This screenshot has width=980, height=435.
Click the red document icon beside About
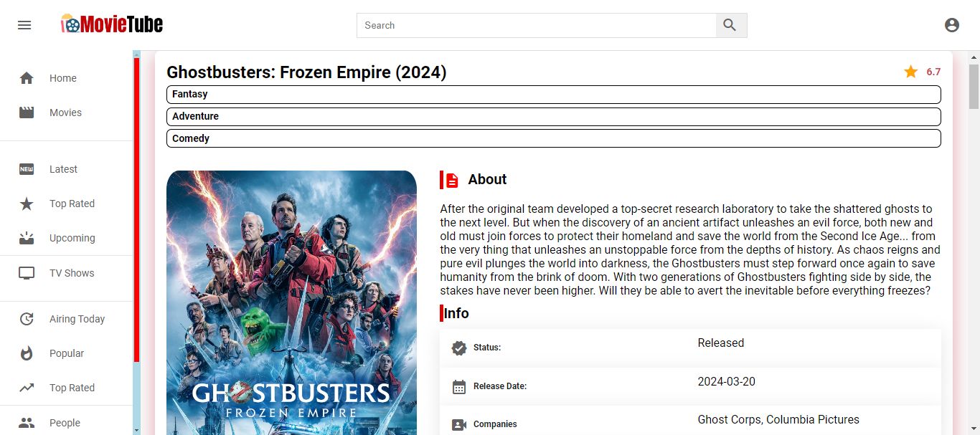pos(452,180)
